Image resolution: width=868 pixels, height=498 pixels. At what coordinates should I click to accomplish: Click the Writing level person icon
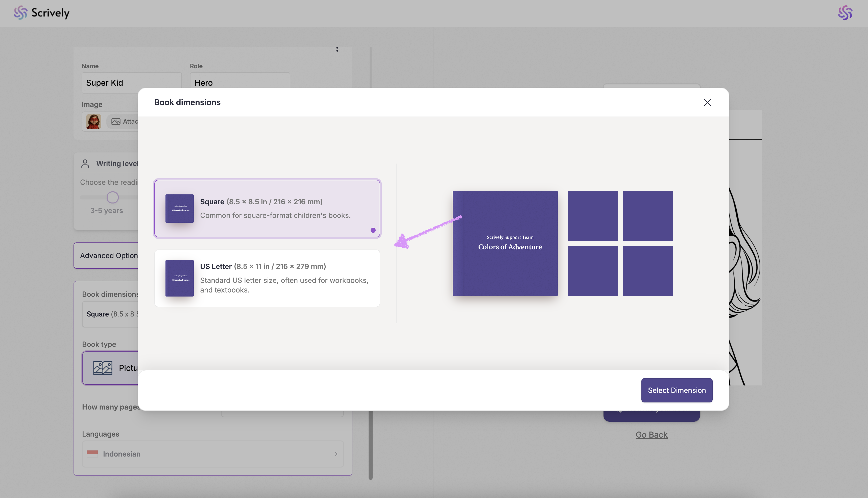85,164
